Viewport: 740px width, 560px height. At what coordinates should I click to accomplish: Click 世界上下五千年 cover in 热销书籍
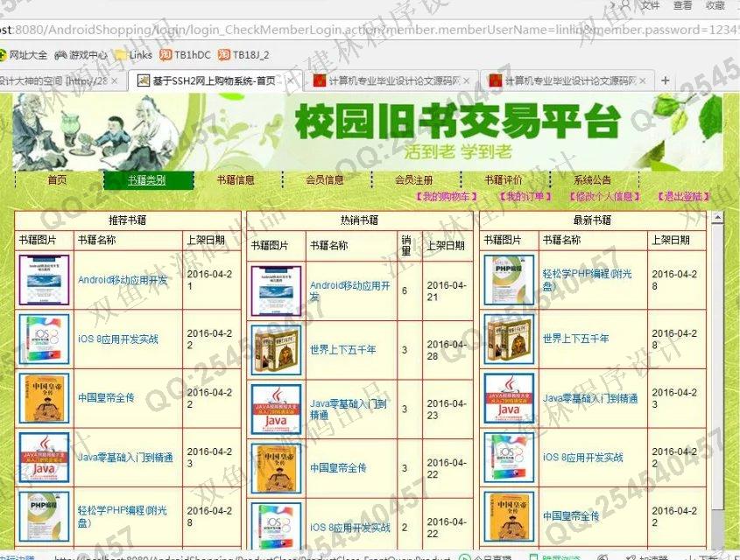(x=276, y=350)
